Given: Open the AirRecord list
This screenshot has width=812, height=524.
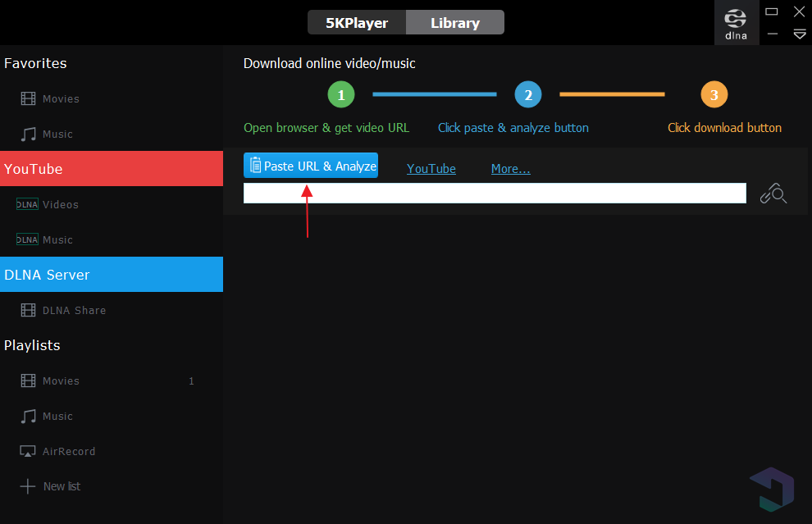Looking at the screenshot, I should pos(69,452).
